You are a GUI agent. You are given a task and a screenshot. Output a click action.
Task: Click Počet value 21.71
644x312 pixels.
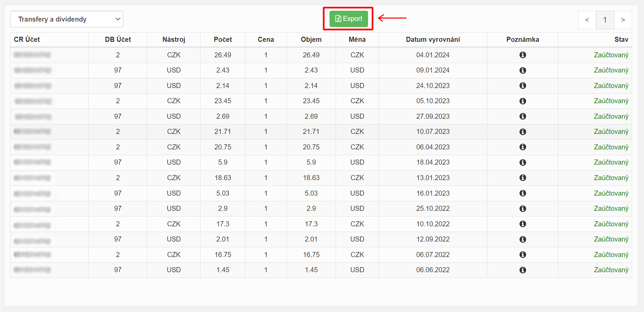[223, 132]
